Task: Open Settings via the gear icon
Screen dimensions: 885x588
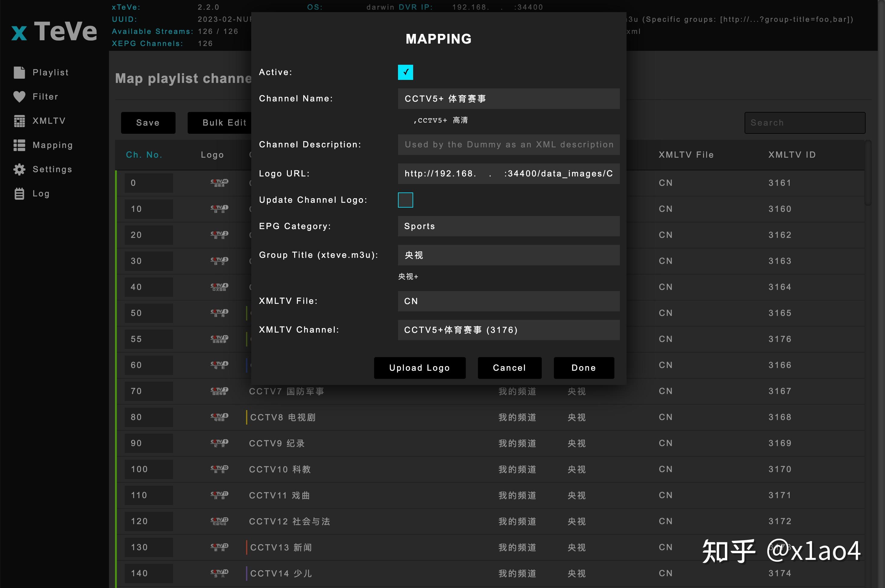Action: point(19,169)
